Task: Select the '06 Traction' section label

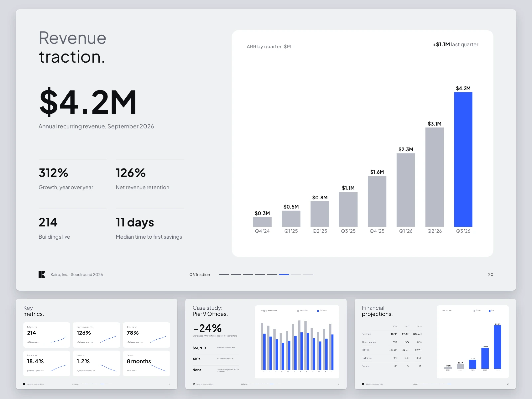Action: click(x=200, y=275)
